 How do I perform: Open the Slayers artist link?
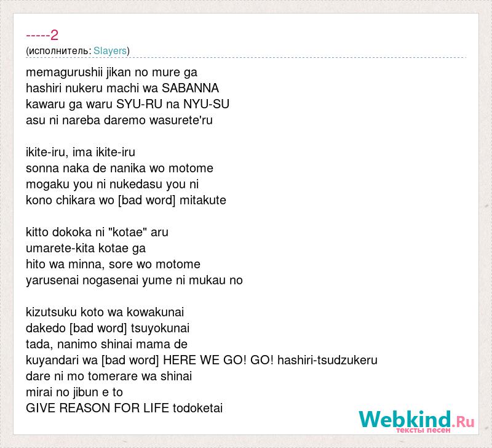point(110,50)
